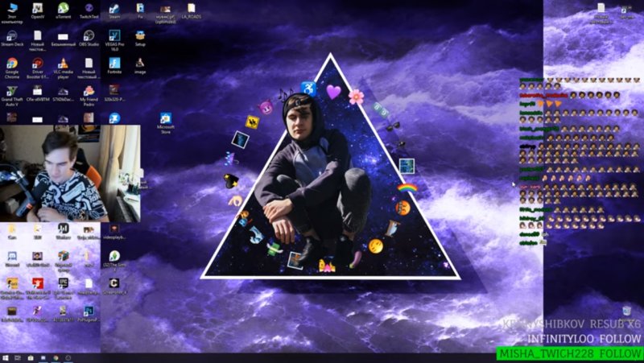
Task: Launch VLC media player shortcut
Action: point(63,64)
